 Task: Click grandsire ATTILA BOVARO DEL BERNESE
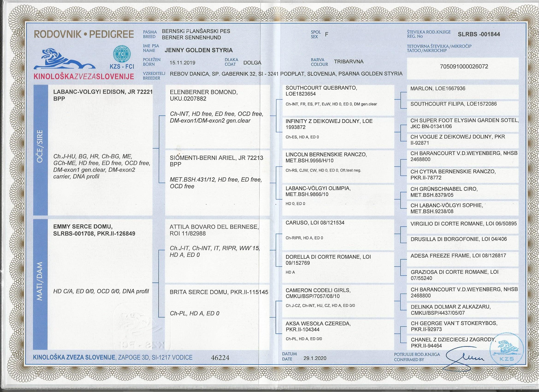tap(214, 230)
